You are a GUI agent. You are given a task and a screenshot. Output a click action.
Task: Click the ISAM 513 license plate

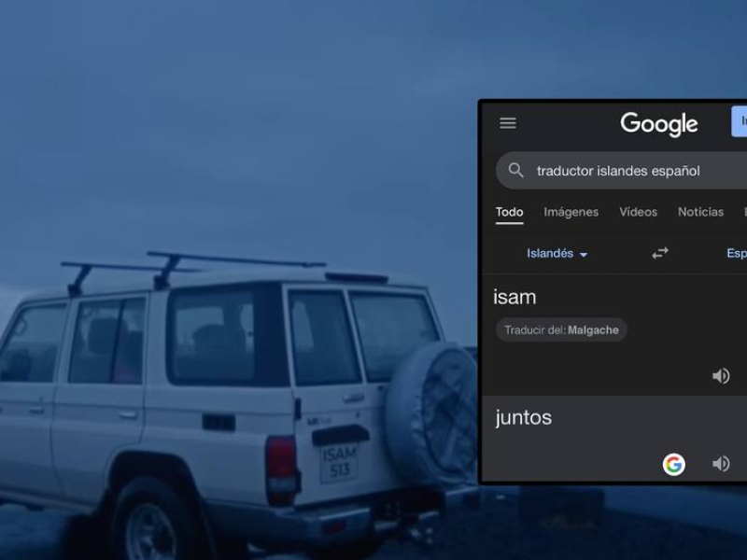click(339, 462)
